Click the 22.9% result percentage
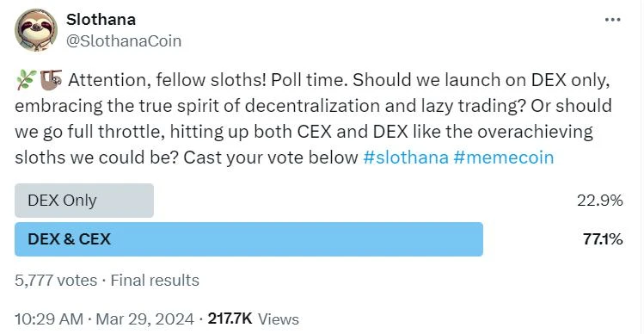Image resolution: width=644 pixels, height=334 pixels. pyautogui.click(x=600, y=201)
